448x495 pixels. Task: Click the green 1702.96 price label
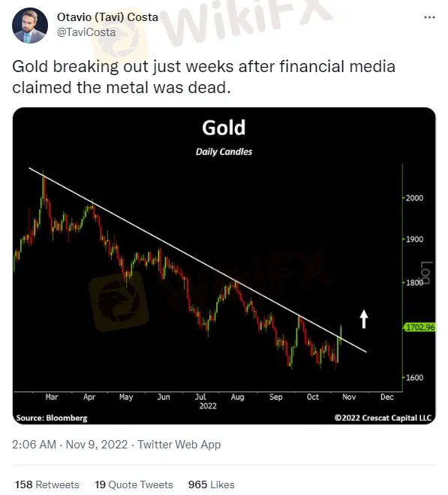(420, 327)
